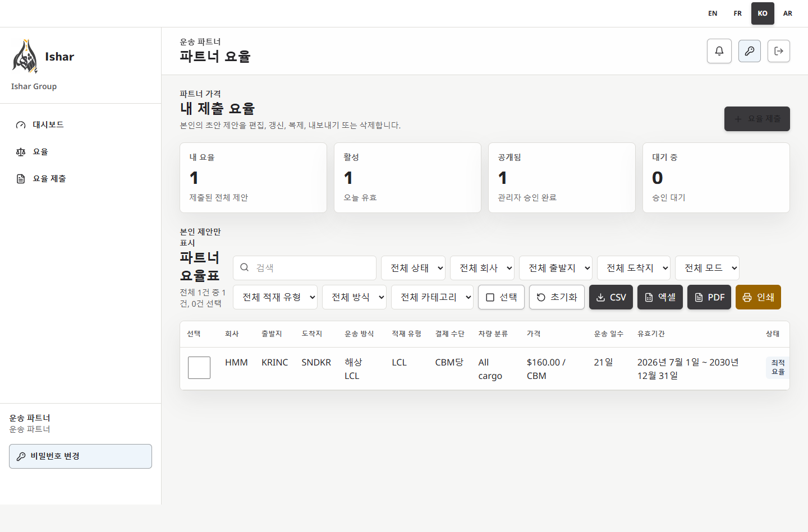This screenshot has width=808, height=532.
Task: Print the rate table via 인쇄
Action: 758,297
